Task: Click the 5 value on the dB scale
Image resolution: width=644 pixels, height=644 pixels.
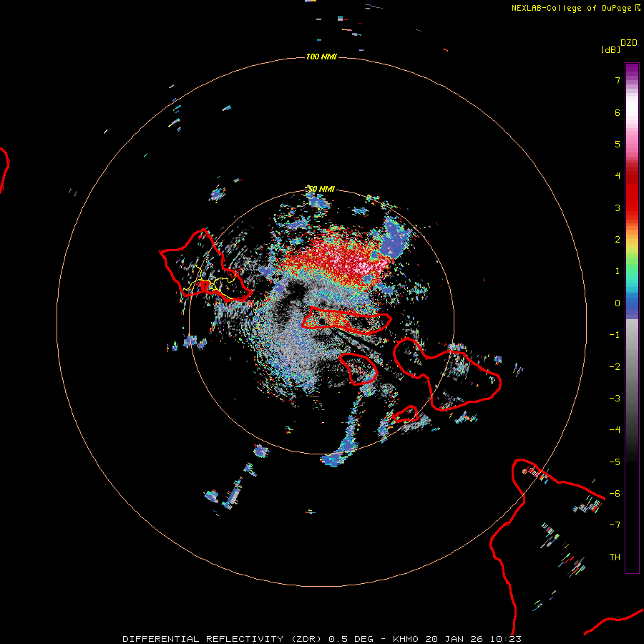Action: [x=618, y=144]
